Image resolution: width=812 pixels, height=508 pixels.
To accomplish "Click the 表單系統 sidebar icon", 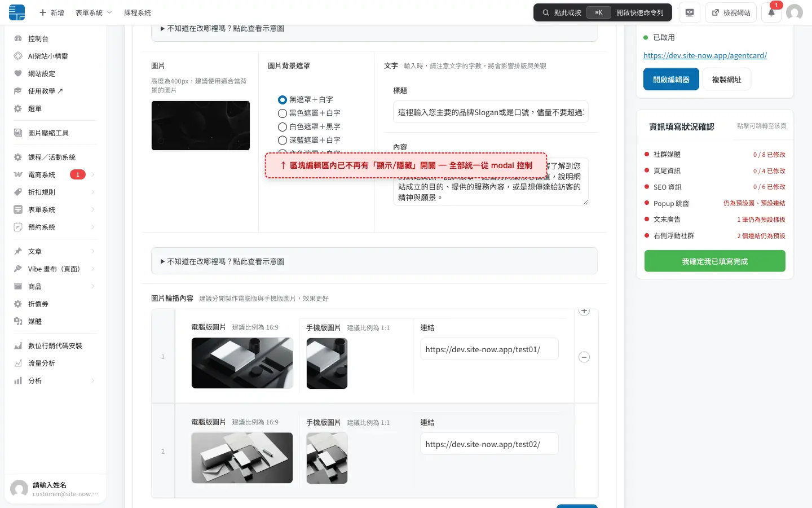I will point(18,209).
